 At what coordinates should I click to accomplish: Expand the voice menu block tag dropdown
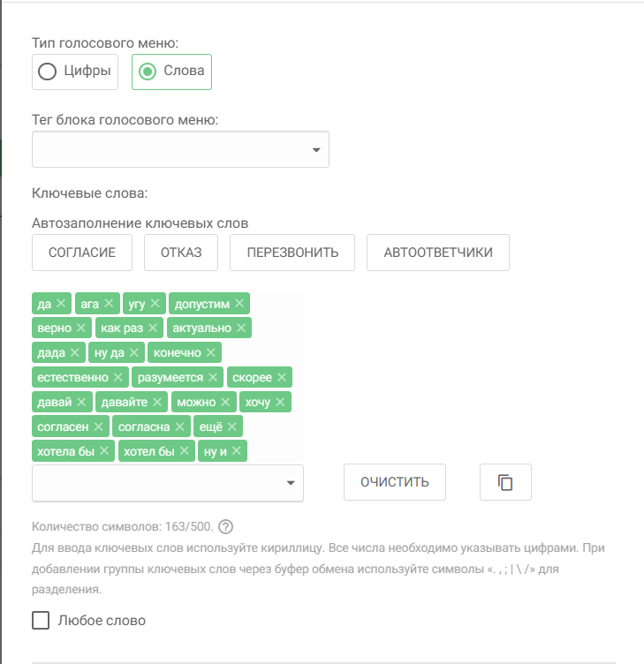[316, 150]
